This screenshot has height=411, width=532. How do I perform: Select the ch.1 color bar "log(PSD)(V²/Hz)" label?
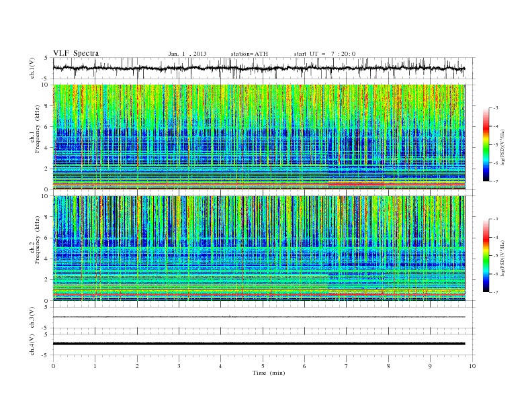coord(502,147)
